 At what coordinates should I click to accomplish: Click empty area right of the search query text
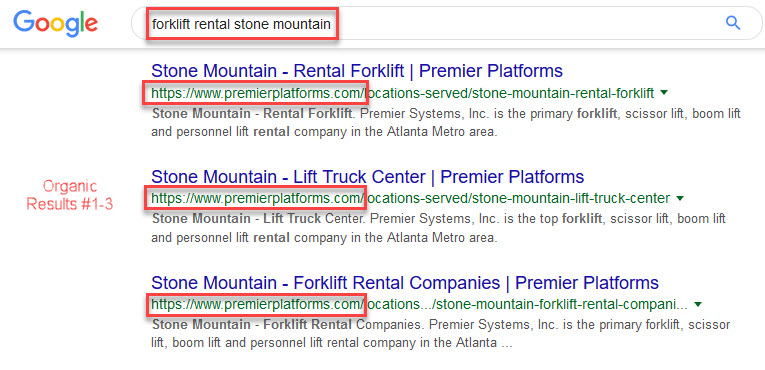(x=527, y=23)
